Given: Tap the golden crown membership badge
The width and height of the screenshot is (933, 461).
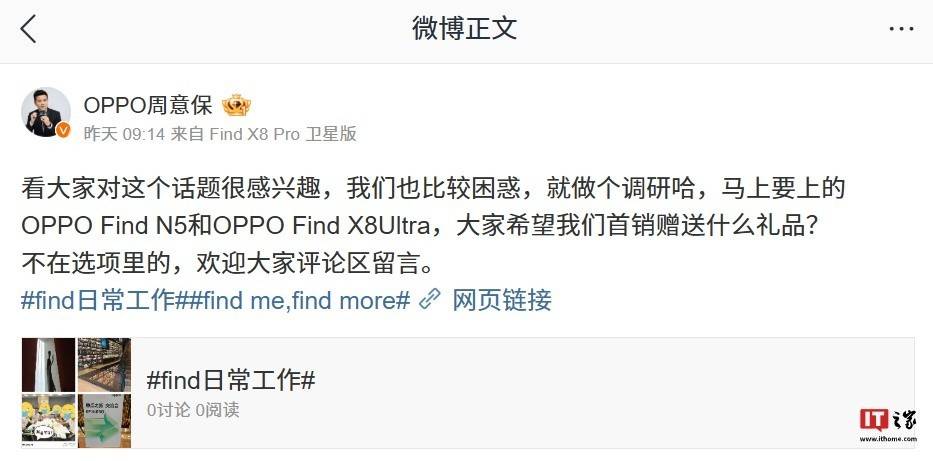Looking at the screenshot, I should pos(236,106).
